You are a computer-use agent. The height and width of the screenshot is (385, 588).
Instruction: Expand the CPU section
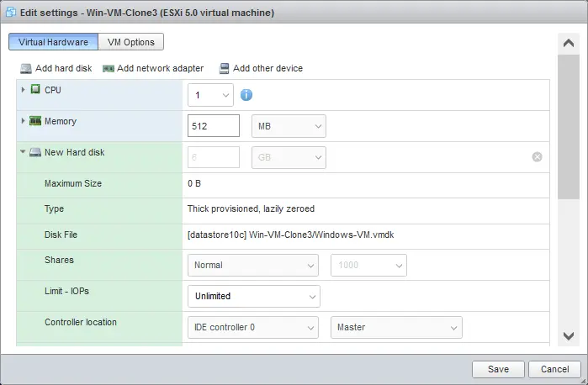pos(23,90)
